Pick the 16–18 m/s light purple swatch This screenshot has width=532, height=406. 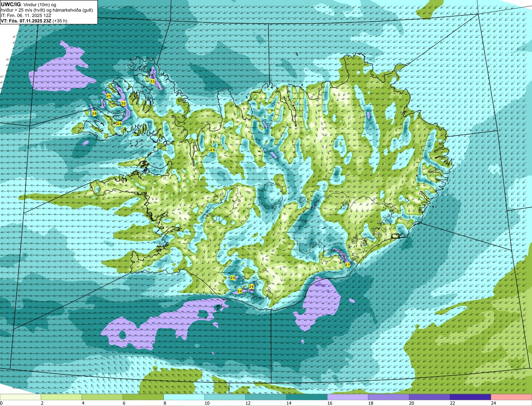[348, 397]
